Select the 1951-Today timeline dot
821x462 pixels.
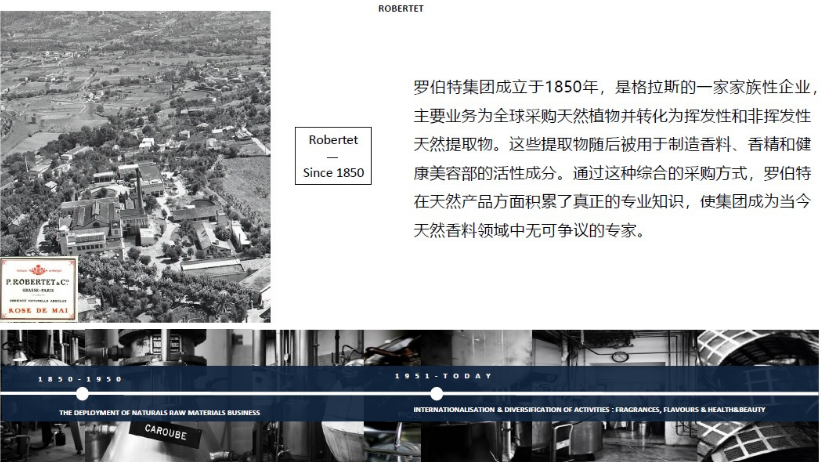(436, 393)
